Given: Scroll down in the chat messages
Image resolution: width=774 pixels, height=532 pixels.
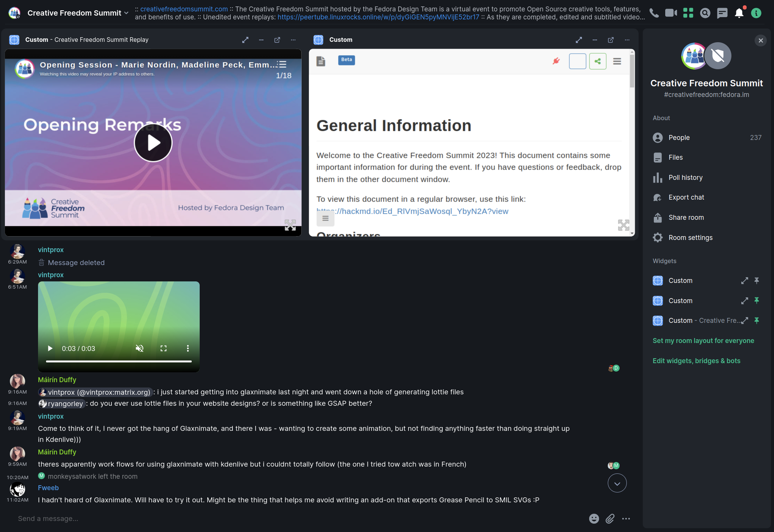Looking at the screenshot, I should (x=617, y=483).
